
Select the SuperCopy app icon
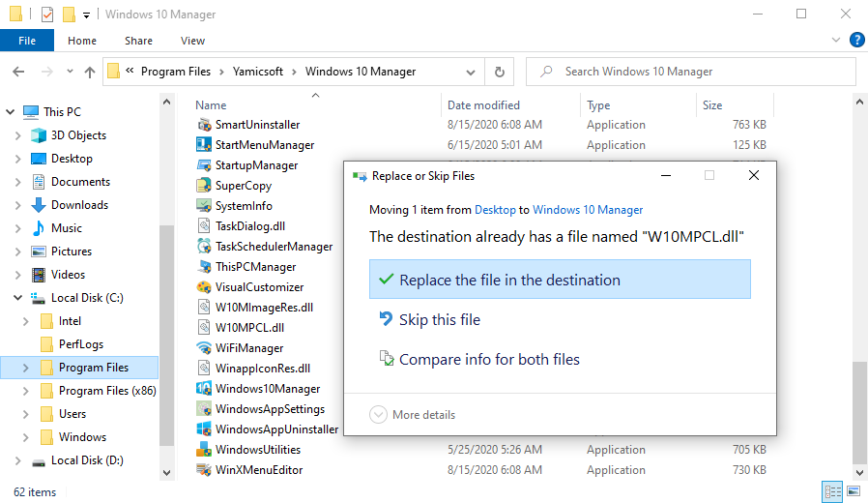click(x=204, y=186)
